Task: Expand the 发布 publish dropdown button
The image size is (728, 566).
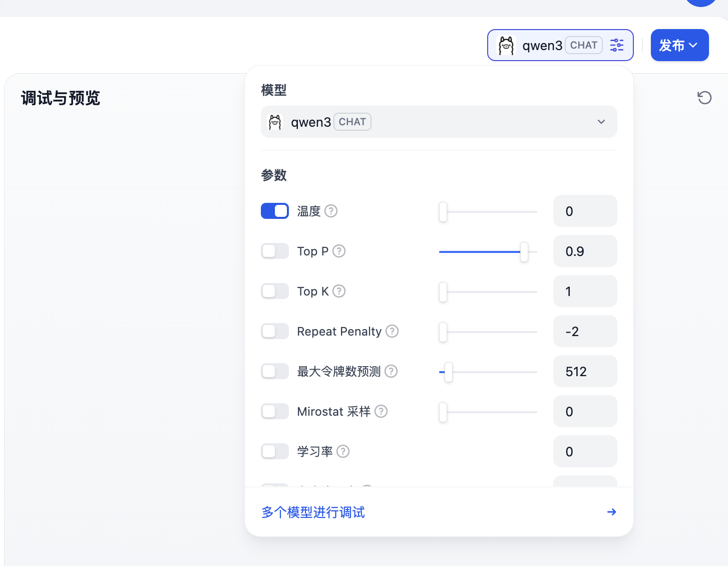Action: click(679, 45)
